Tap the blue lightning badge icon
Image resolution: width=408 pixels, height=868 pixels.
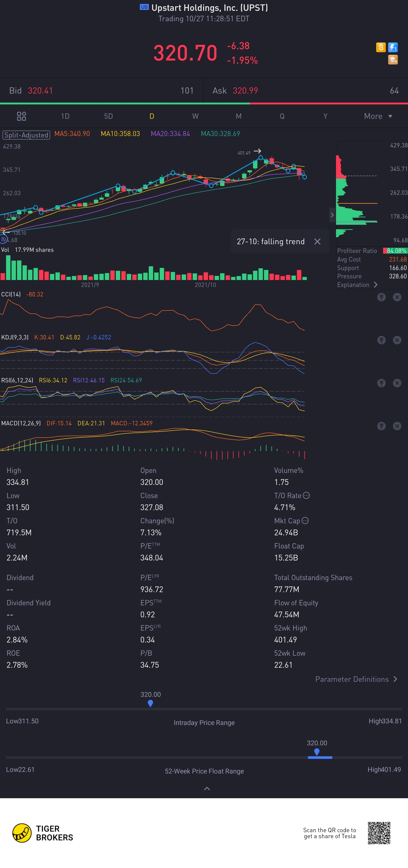click(x=393, y=47)
